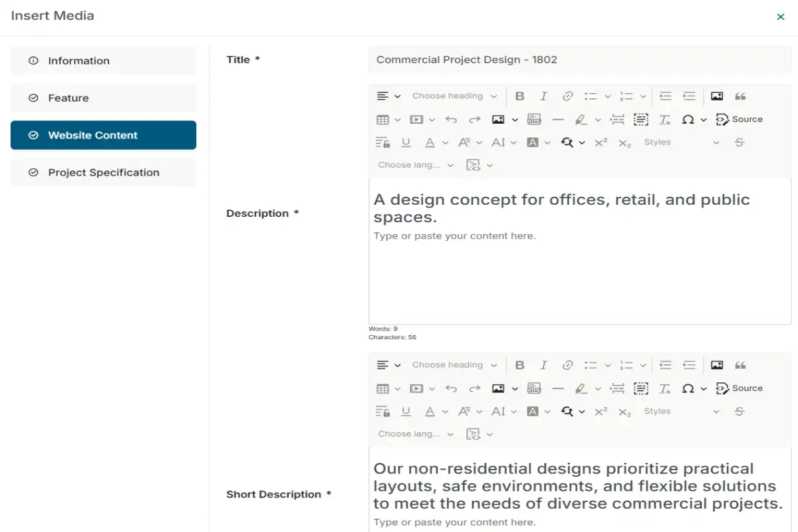Open the Feature tab in sidebar
The image size is (798, 532).
point(103,98)
